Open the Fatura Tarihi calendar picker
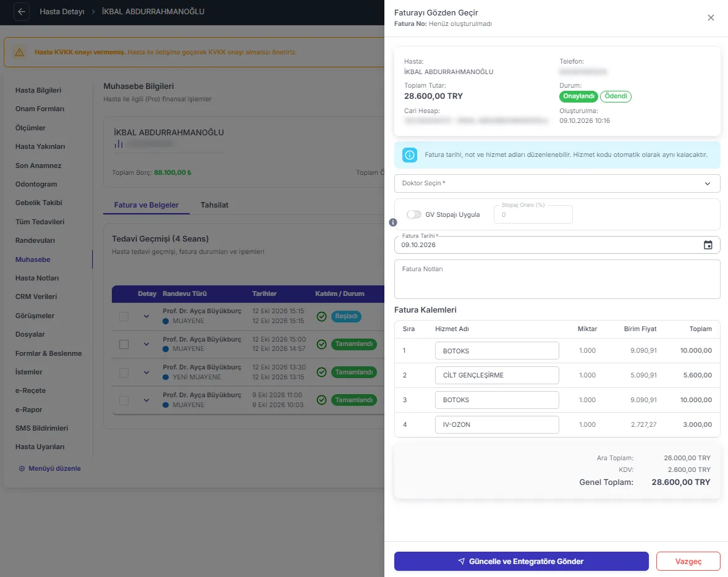 click(x=708, y=245)
